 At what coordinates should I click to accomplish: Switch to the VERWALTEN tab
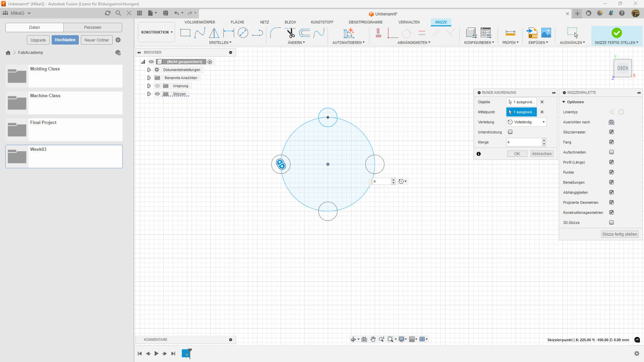409,22
